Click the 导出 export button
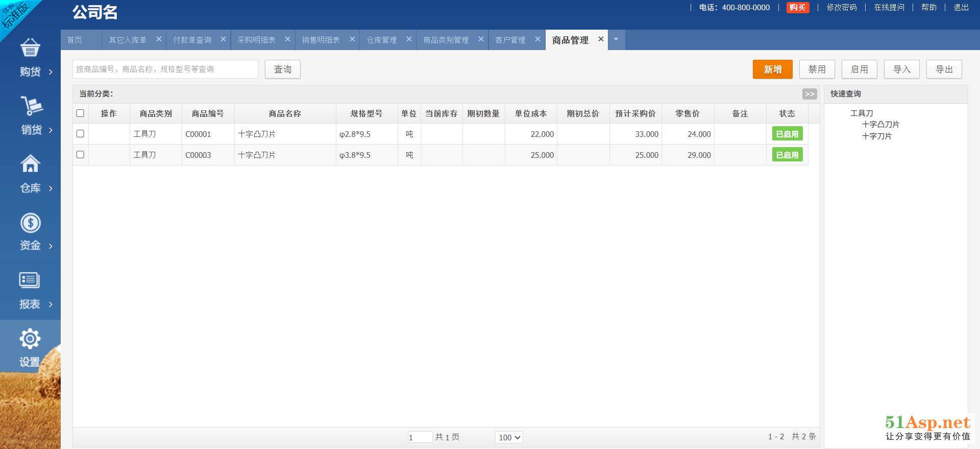980x449 pixels. [x=944, y=69]
